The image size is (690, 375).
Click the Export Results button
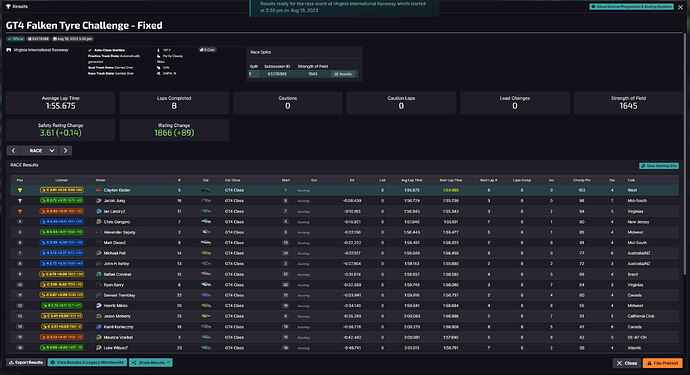coord(26,363)
